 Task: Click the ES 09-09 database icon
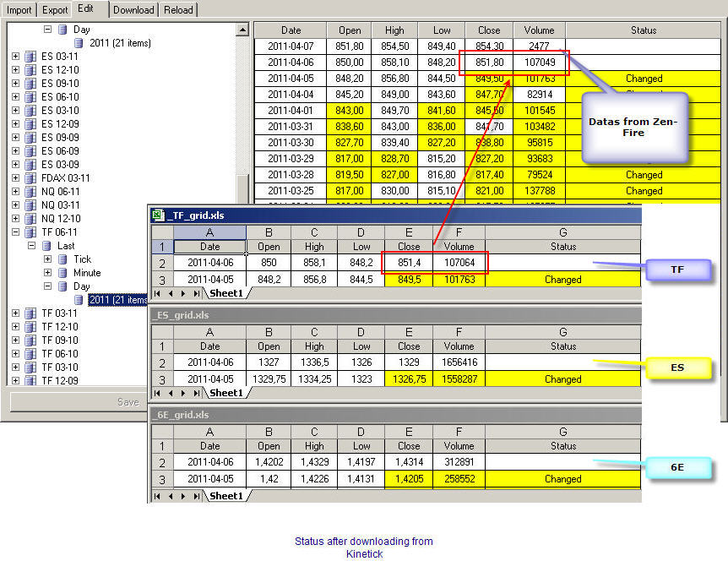pos(30,137)
